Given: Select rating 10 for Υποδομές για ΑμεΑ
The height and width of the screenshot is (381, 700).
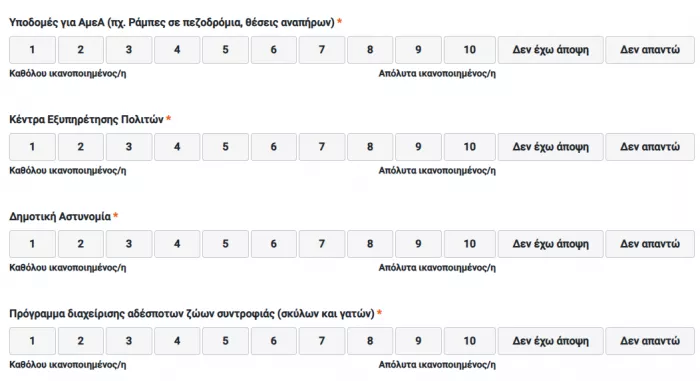Looking at the screenshot, I should point(470,50).
